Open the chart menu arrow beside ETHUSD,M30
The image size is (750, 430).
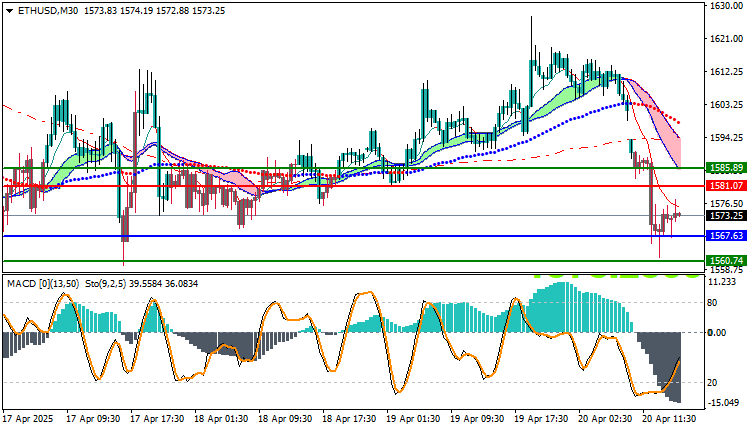click(x=10, y=11)
